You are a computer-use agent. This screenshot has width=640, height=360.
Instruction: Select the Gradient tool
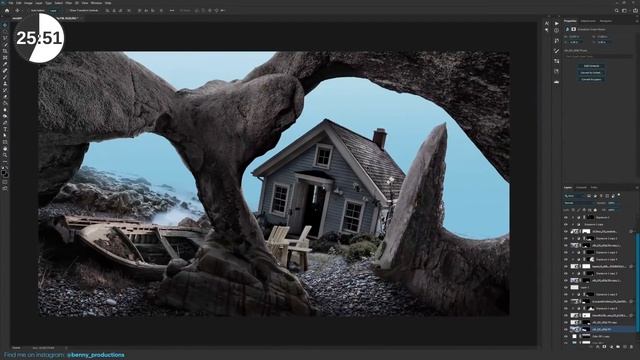pos(4,103)
